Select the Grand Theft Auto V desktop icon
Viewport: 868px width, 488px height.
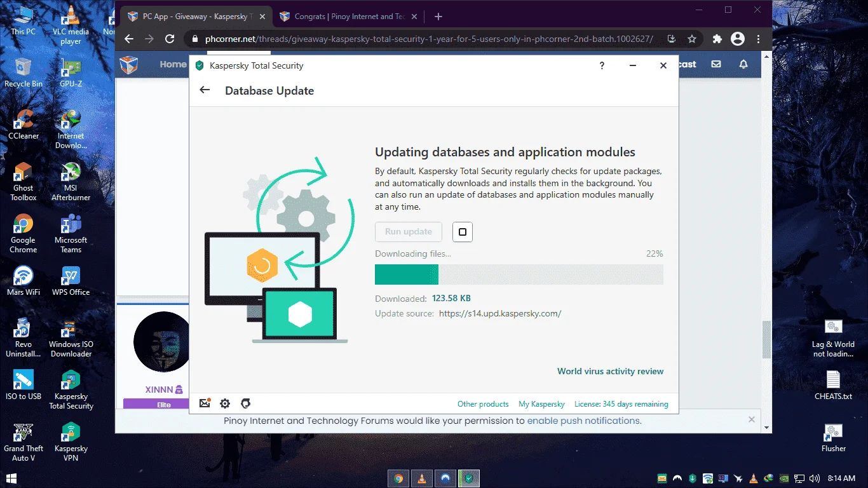[x=24, y=442]
